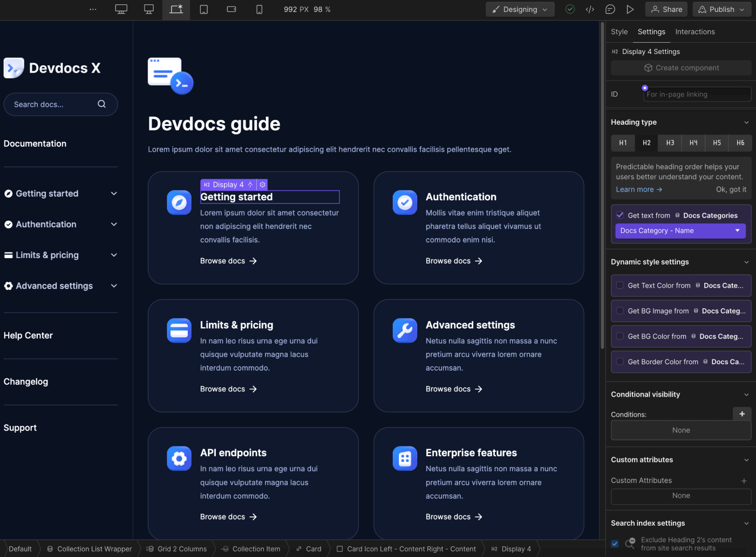Open the comments icon in the toolbar

click(x=610, y=9)
